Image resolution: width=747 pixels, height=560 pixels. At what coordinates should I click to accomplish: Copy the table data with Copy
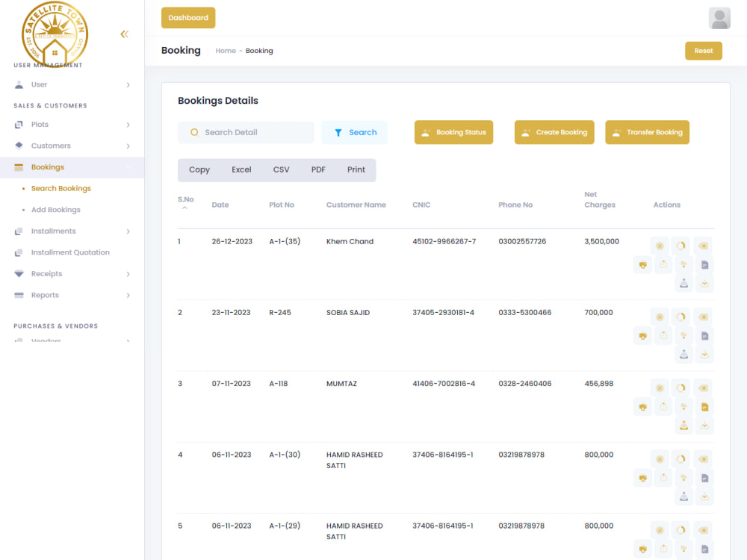(x=199, y=170)
